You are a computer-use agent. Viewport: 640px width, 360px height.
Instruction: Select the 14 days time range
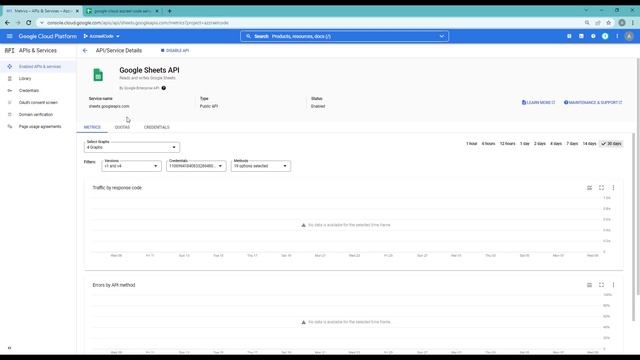coord(589,144)
